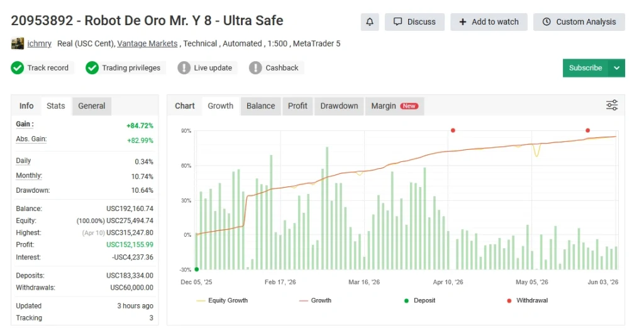Toggle Withdrawal markers in the legend

click(528, 300)
